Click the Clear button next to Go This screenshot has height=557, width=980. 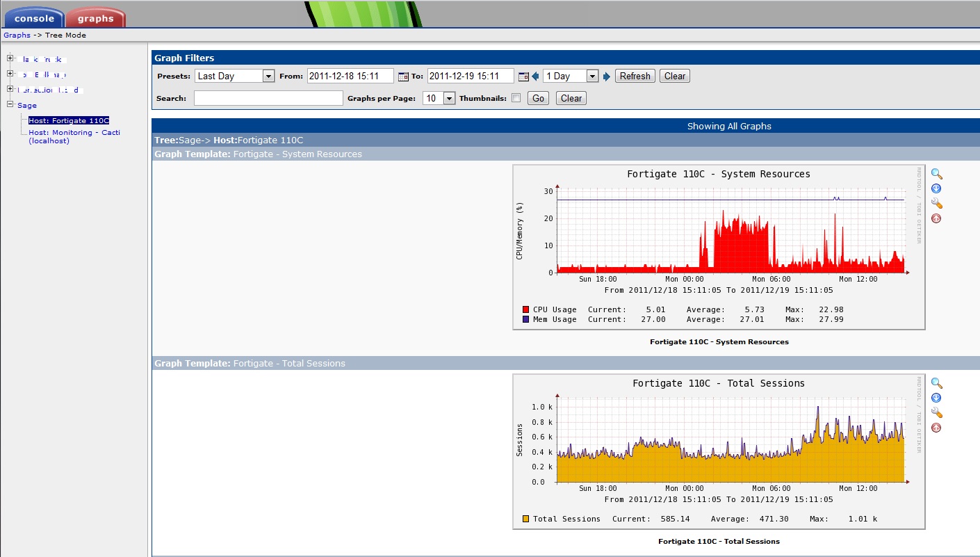click(571, 98)
